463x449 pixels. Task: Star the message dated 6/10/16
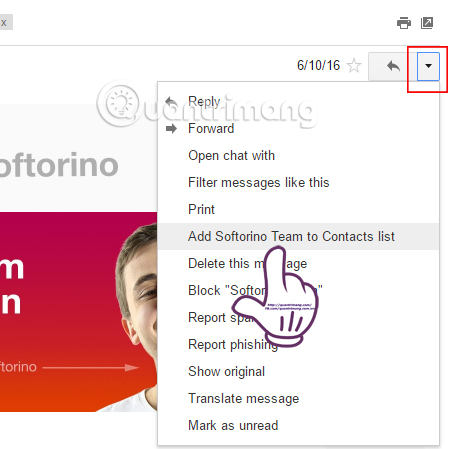354,65
